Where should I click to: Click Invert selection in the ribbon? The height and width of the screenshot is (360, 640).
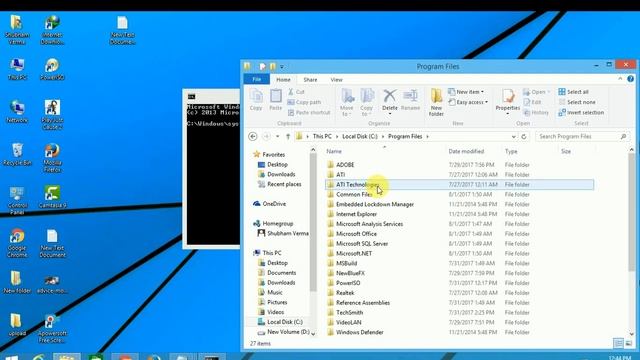point(581,112)
